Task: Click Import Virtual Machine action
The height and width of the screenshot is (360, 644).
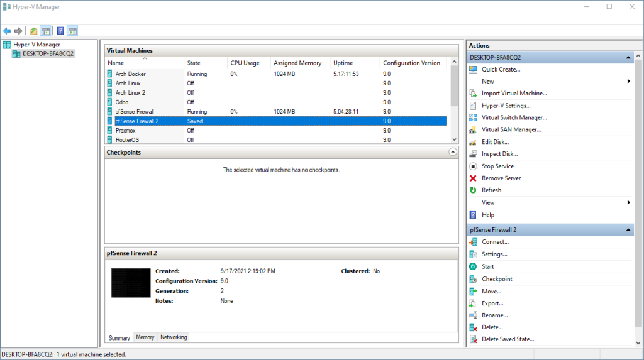Action: (x=514, y=93)
